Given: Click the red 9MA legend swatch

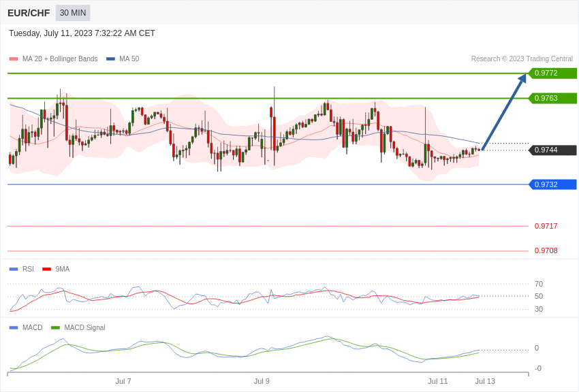Looking at the screenshot, I should (x=46, y=269).
